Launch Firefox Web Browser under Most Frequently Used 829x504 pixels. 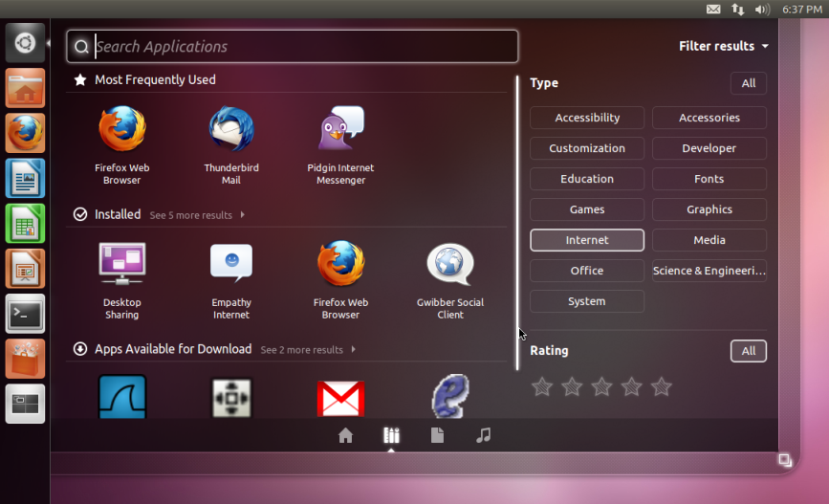coord(122,145)
